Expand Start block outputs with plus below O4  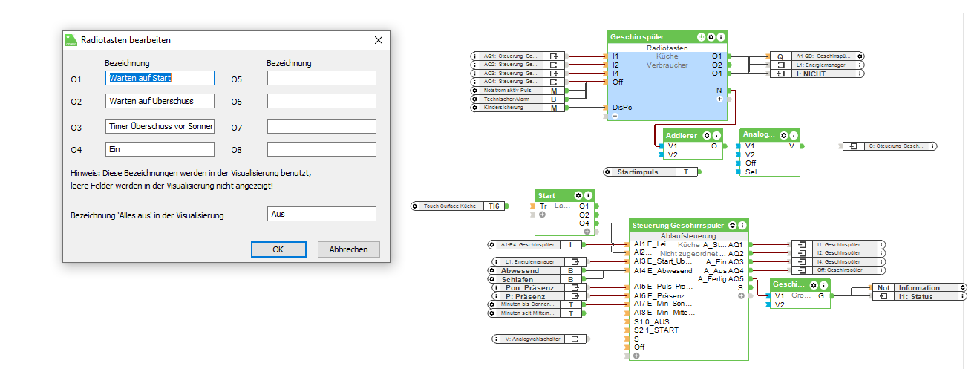(x=587, y=232)
